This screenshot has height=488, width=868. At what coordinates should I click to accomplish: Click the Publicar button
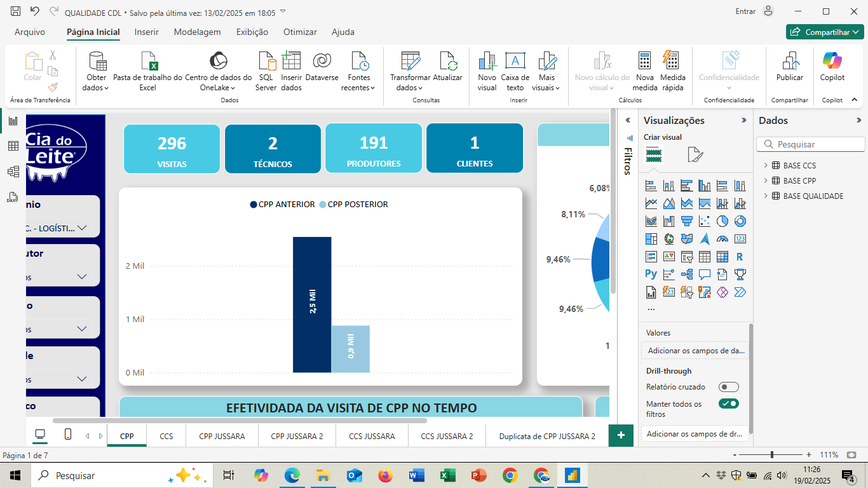pos(790,67)
